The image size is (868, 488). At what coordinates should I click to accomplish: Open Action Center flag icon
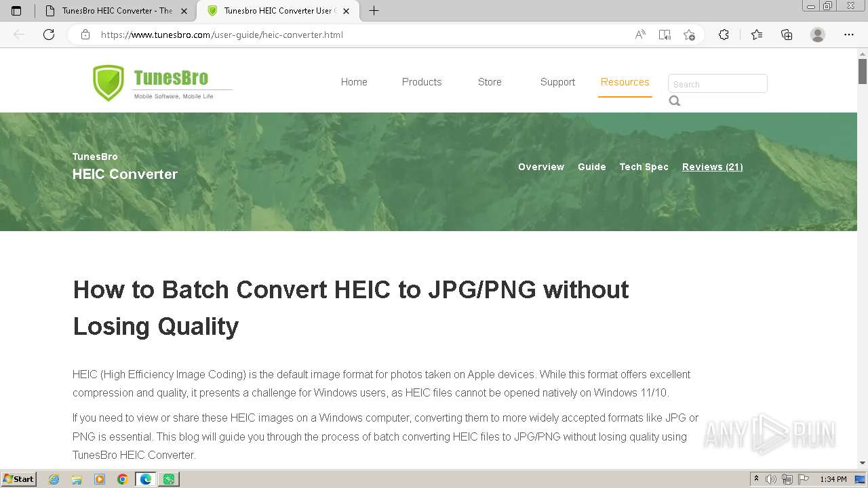[x=804, y=479]
